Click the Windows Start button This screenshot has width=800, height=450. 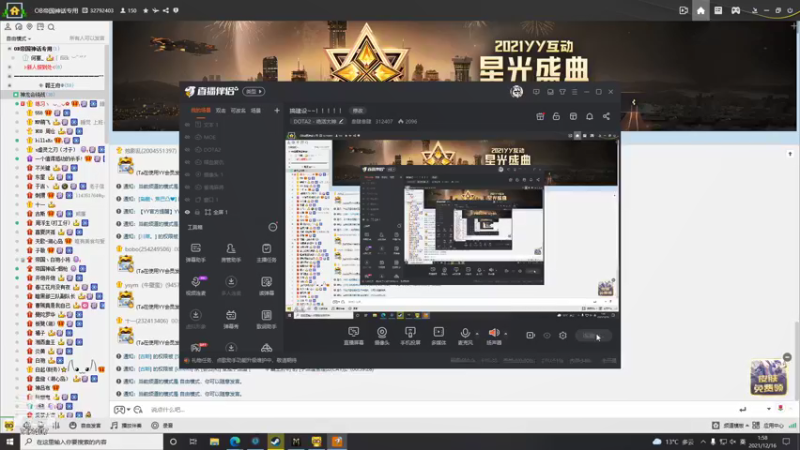(x=10, y=441)
